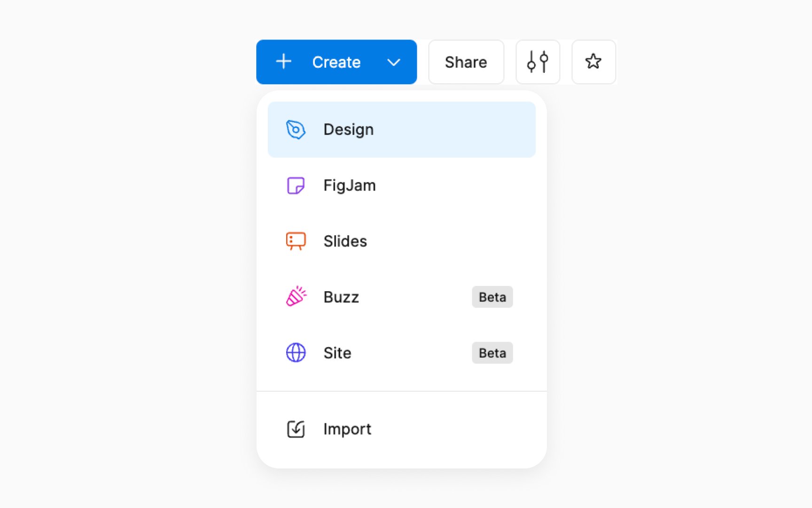The height and width of the screenshot is (508, 812).
Task: Choose Import at the menu bottom
Action: pos(401,429)
